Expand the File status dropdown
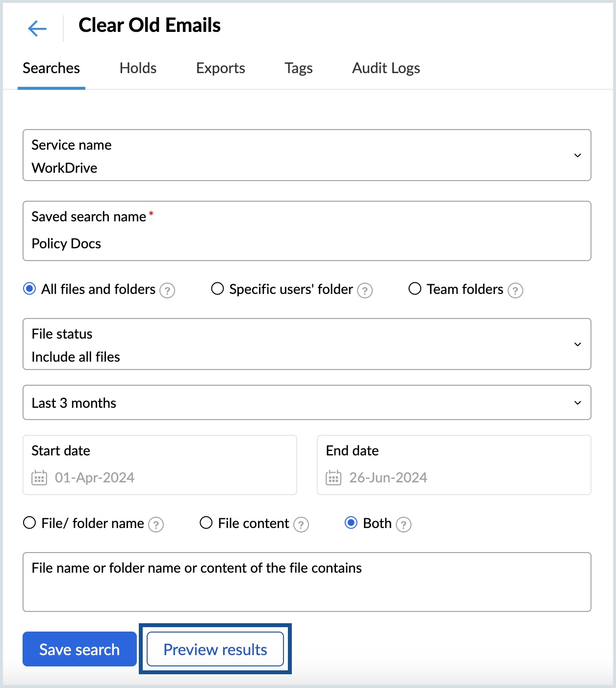Viewport: 616px width, 688px height. point(307,344)
